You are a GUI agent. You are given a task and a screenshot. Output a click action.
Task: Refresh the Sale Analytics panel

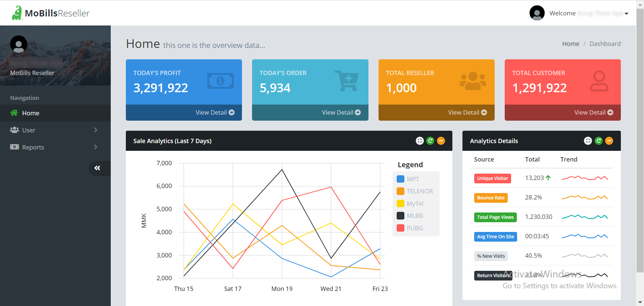[430, 141]
